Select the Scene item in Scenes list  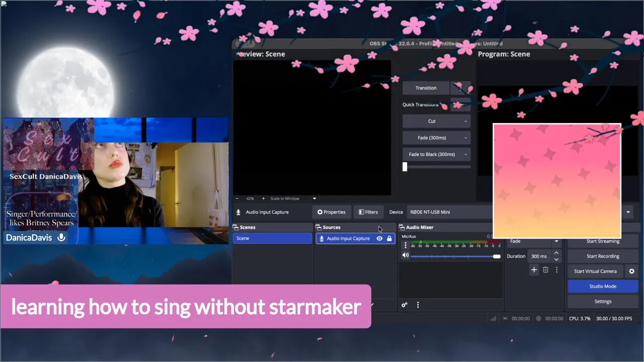point(272,238)
